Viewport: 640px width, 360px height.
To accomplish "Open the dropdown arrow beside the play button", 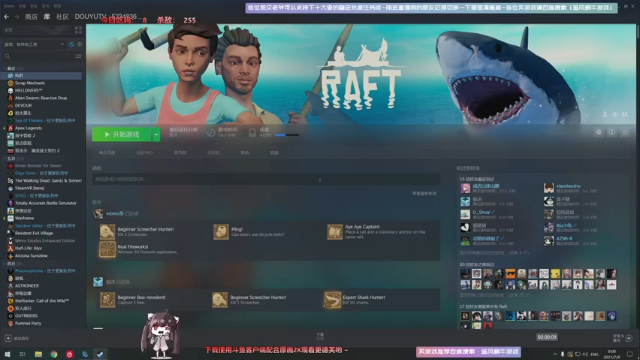I will coord(156,134).
